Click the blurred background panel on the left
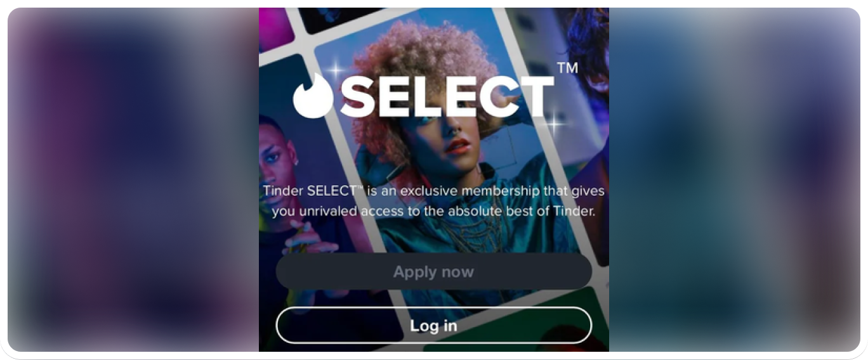 [133, 179]
